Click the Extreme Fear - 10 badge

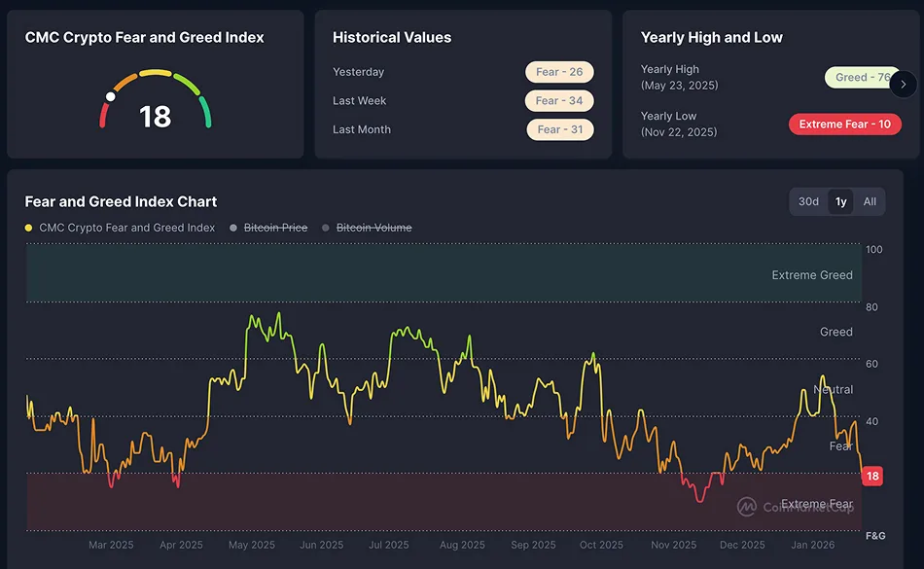[844, 124]
